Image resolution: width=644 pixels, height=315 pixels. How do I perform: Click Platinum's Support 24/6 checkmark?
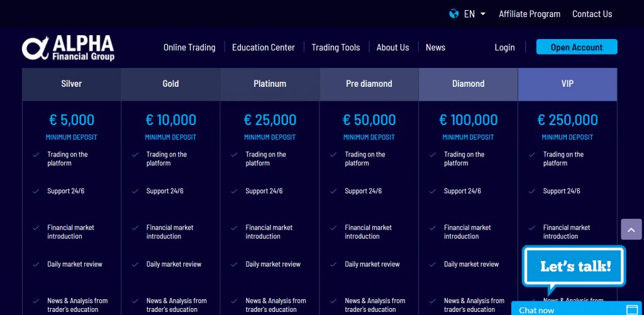[x=234, y=191]
